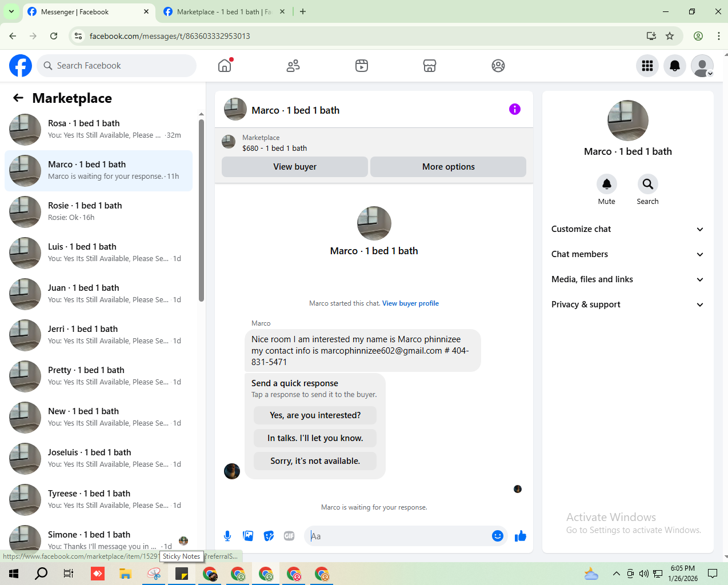The height and width of the screenshot is (585, 728).
Task: Open the Friends icon in top navigation
Action: (x=293, y=66)
